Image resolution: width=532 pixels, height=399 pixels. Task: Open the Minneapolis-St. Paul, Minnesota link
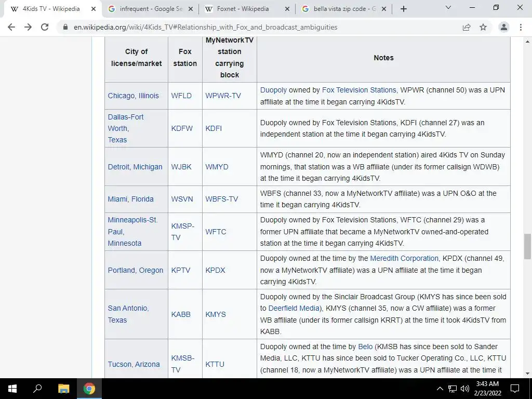point(132,231)
